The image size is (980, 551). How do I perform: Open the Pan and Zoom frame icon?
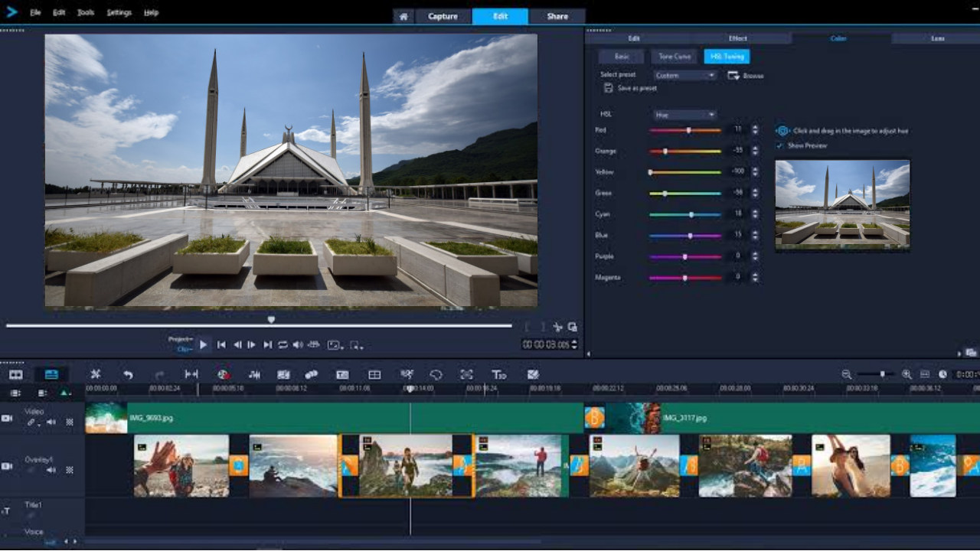pyautogui.click(x=466, y=374)
